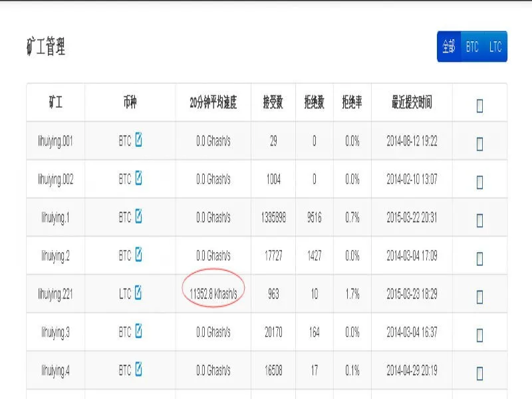
Task: Click the 最近提交时间 column header
Action: click(412, 102)
